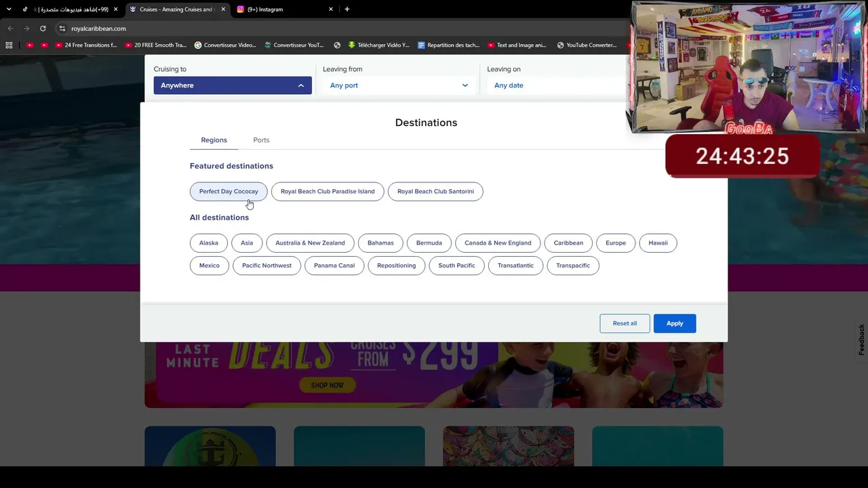Reload the current page
Image resolution: width=868 pixels, height=488 pixels.
(43, 28)
